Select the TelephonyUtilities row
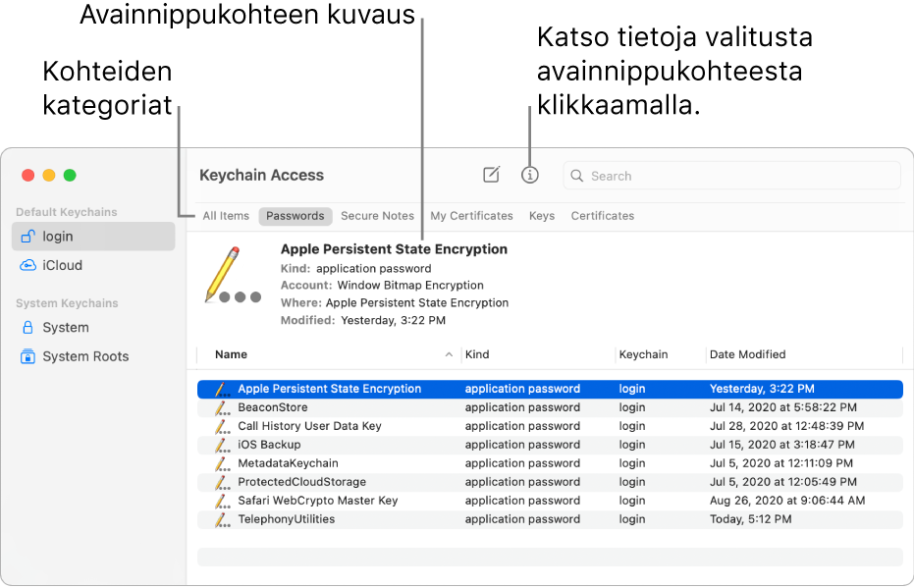This screenshot has height=588, width=914. click(x=550, y=519)
